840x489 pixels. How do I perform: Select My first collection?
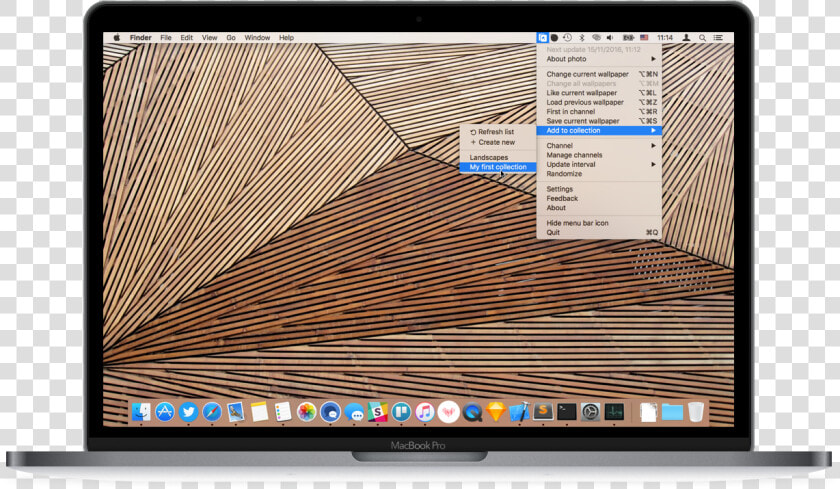498,167
